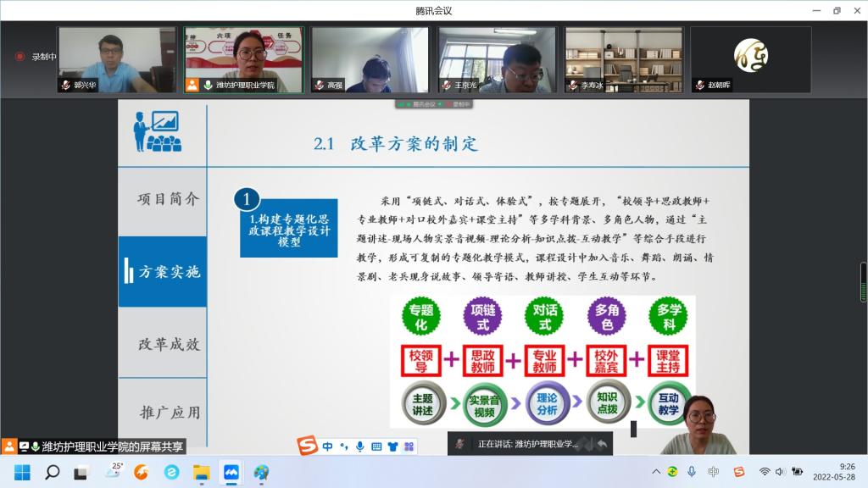Click muted mic icon next to 高强
The height and width of the screenshot is (488, 868).
(x=319, y=86)
